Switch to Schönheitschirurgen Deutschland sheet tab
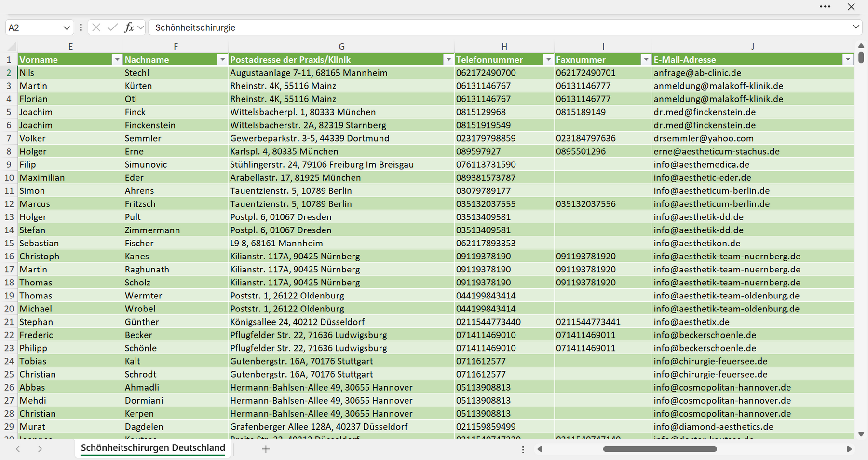The height and width of the screenshot is (460, 868). 153,448
